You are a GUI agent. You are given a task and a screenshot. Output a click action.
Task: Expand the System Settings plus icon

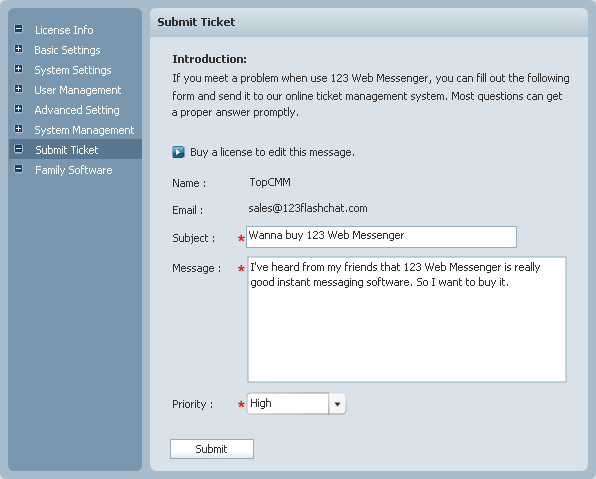[18, 69]
